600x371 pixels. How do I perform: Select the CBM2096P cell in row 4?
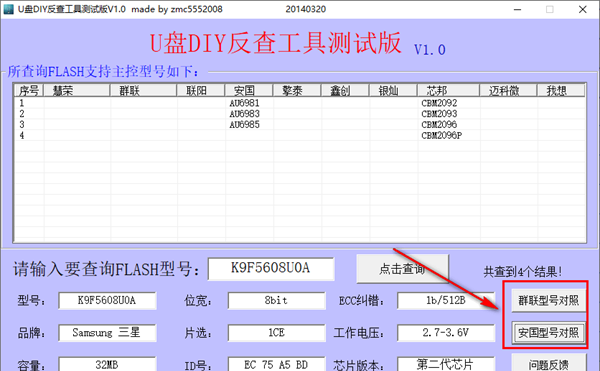pyautogui.click(x=442, y=135)
